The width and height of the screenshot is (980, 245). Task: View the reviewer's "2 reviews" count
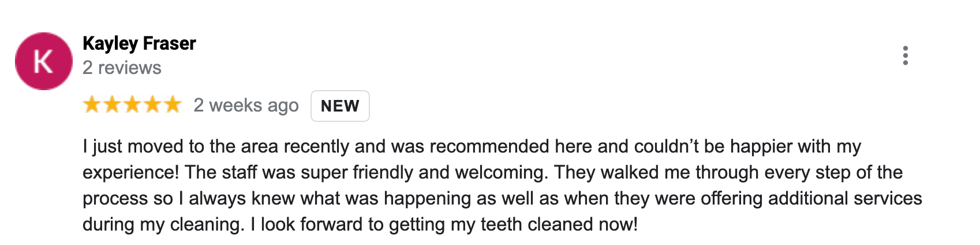[122, 68]
